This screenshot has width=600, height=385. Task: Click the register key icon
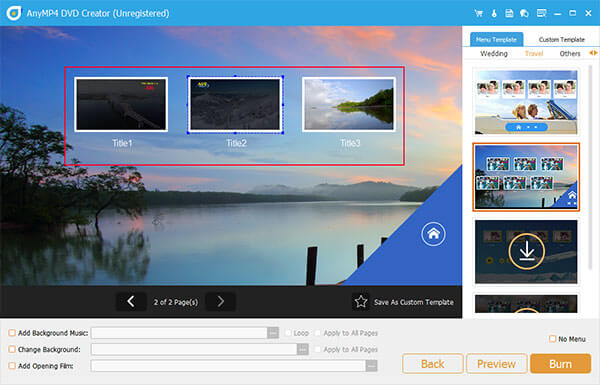494,13
